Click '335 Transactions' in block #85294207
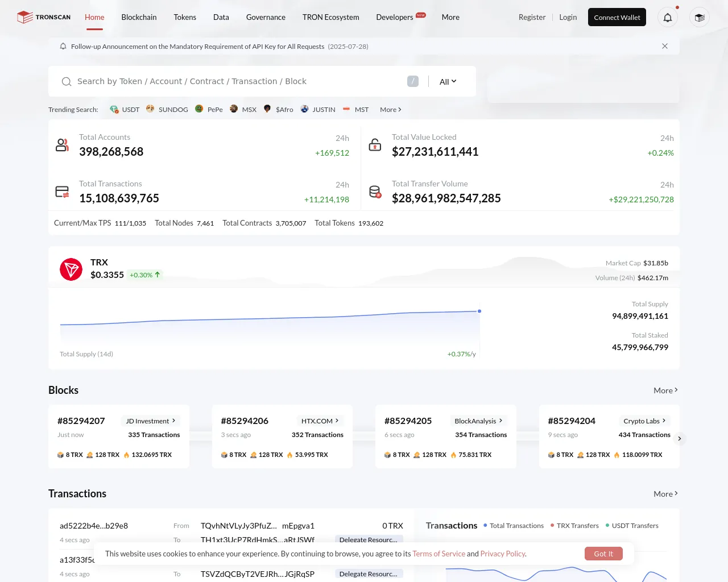 pos(154,435)
